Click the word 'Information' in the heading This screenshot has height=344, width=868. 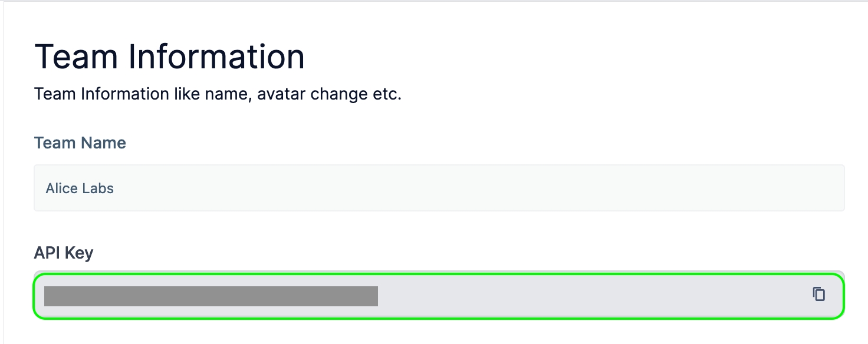click(216, 57)
